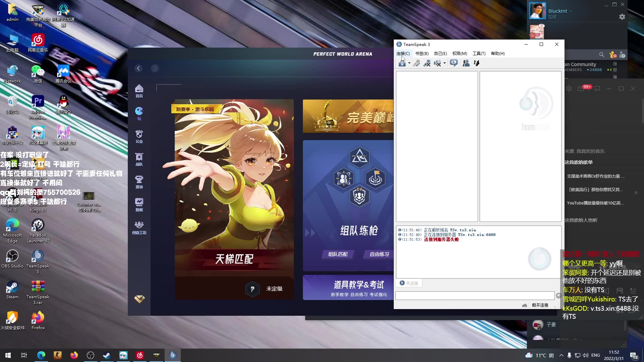The height and width of the screenshot is (362, 644).
Task: Open the taskbar volume speaker icon
Action: [586, 355]
